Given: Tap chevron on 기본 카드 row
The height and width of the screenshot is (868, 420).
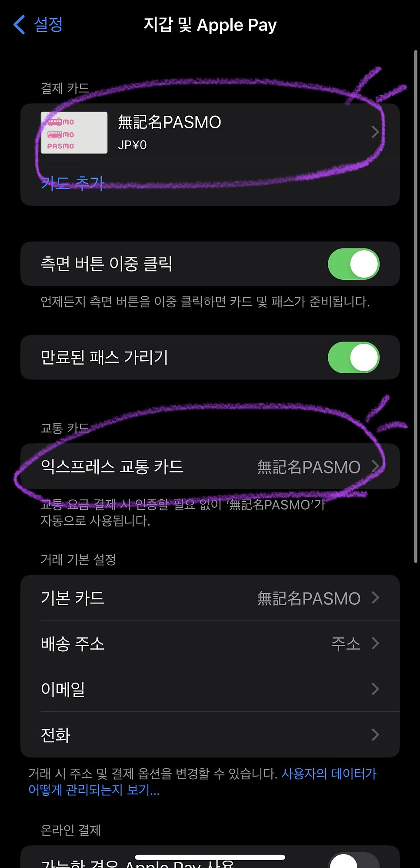Looking at the screenshot, I should click(x=375, y=598).
